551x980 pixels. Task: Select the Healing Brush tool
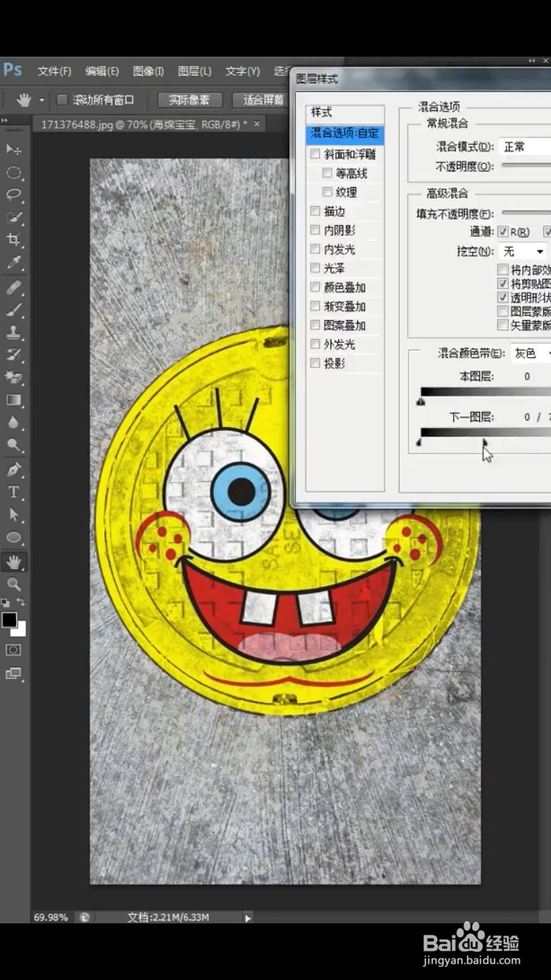click(14, 288)
